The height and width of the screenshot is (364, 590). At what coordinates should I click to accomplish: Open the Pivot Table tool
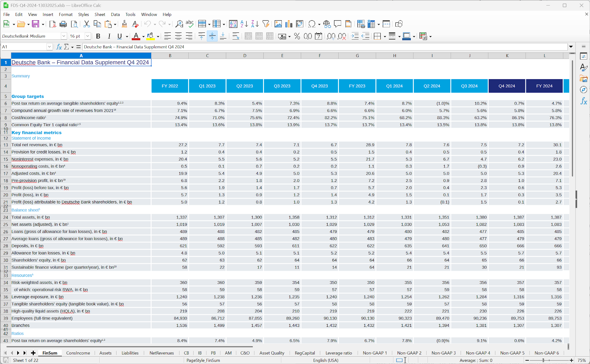pos(300,24)
